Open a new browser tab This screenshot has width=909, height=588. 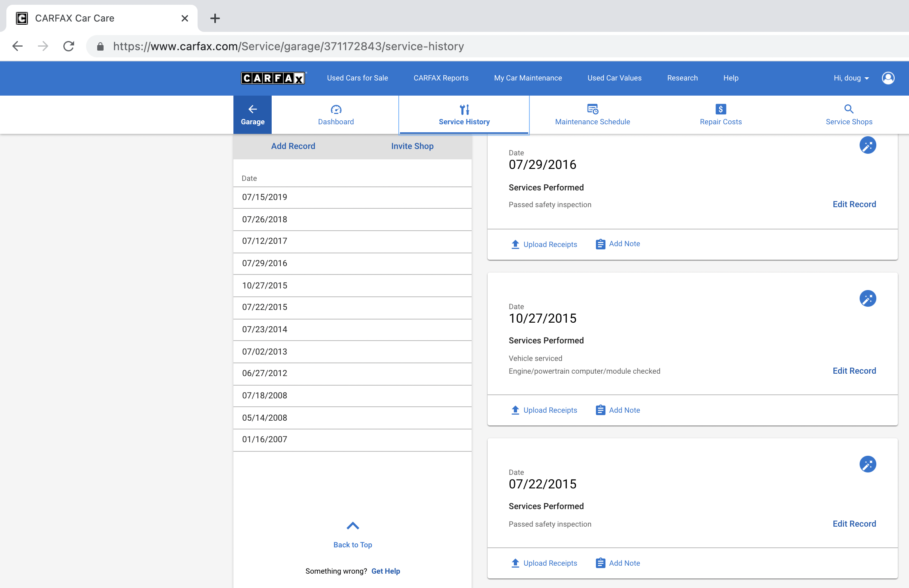coord(215,18)
